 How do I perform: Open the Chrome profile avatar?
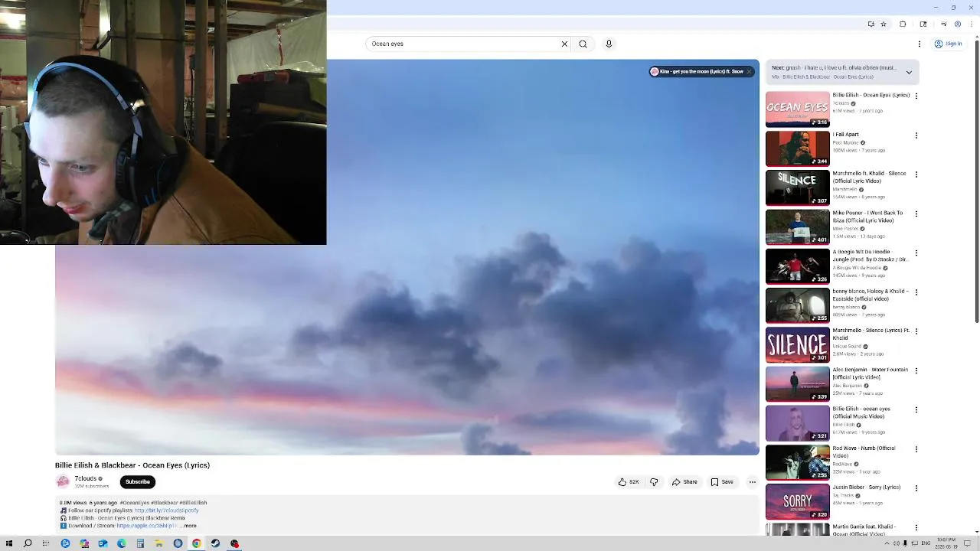click(957, 24)
